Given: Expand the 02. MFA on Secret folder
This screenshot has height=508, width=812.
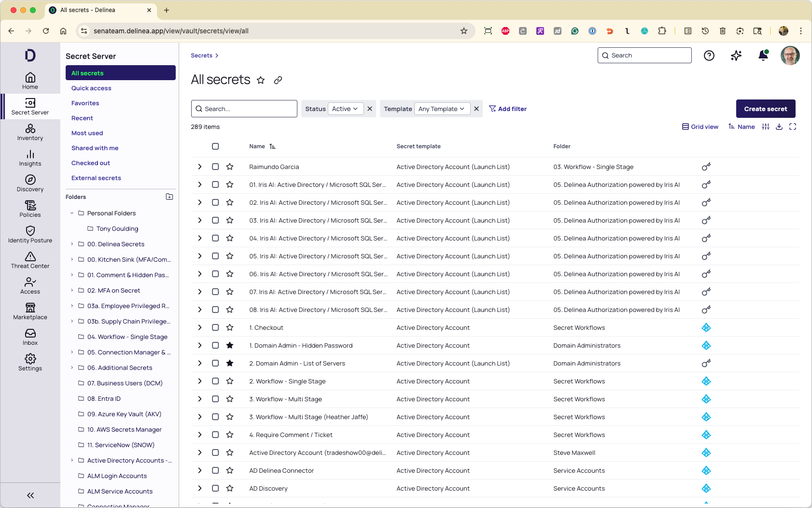Looking at the screenshot, I should (x=72, y=290).
